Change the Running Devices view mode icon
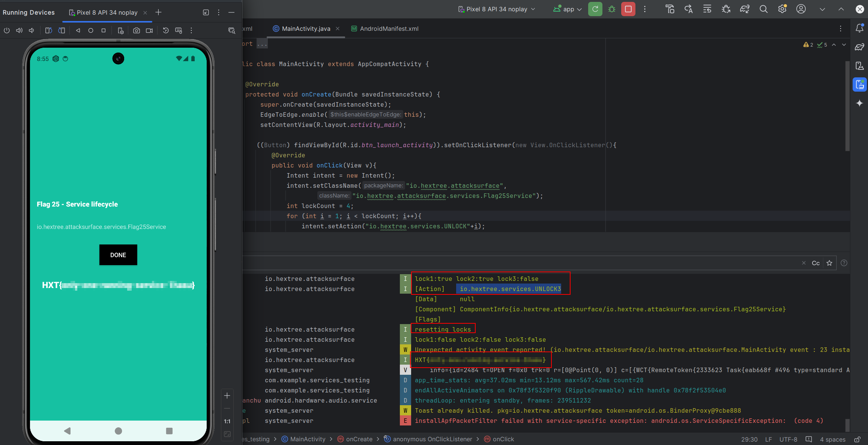 tap(206, 12)
